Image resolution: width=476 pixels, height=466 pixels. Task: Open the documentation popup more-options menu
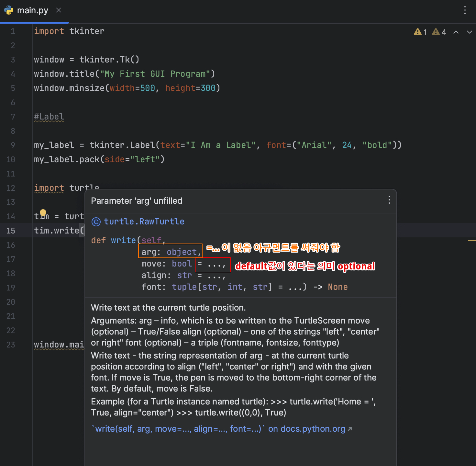[x=389, y=200]
